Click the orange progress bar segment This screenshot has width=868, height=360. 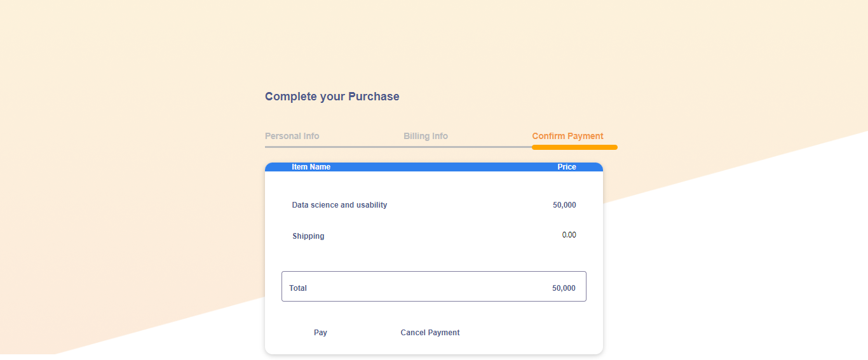pos(574,147)
